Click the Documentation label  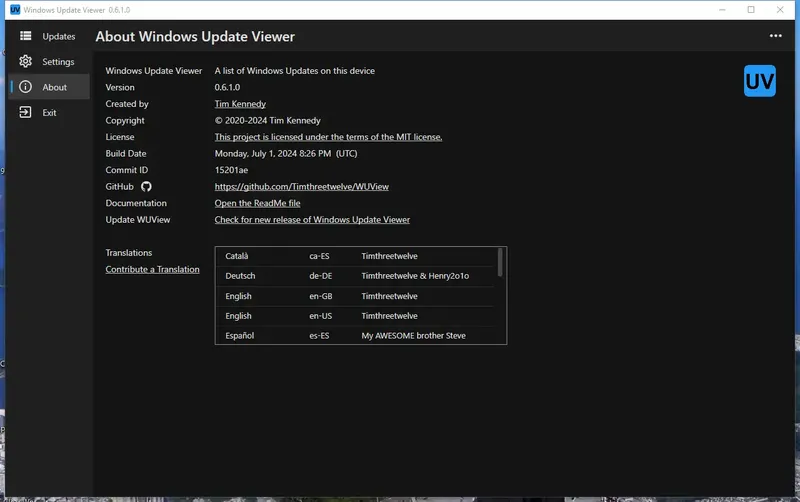click(136, 203)
